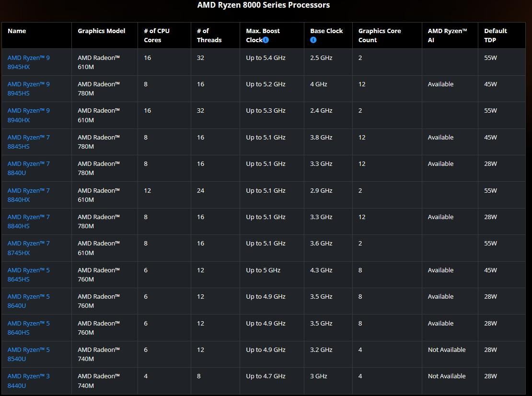
Task: Click the AMD Ryzen AI column header
Action: [x=447, y=35]
